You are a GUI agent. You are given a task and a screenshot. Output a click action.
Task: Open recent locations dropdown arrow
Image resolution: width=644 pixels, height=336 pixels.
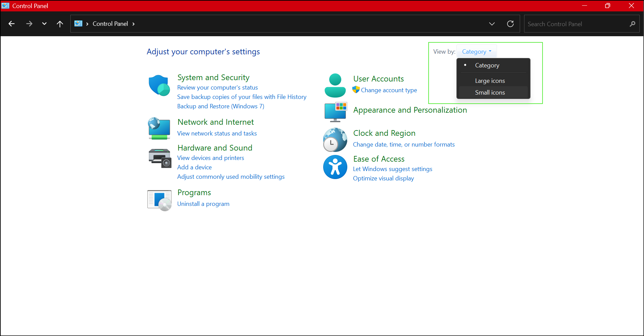point(44,24)
